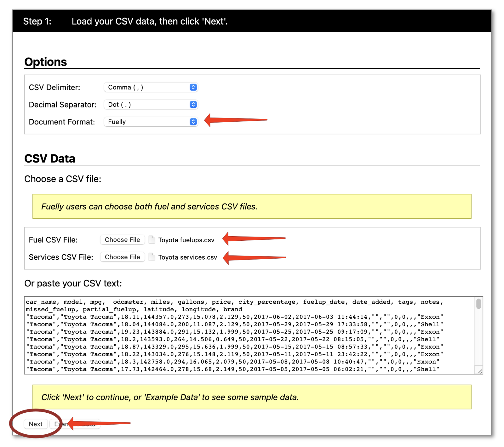
Task: Click the 'Choose a CSV file:' text
Action: pos(63,179)
